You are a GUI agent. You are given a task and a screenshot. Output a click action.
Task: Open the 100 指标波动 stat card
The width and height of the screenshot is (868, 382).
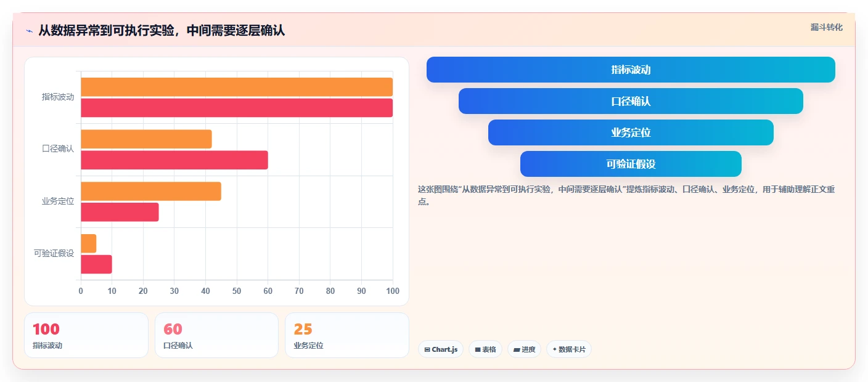click(86, 335)
